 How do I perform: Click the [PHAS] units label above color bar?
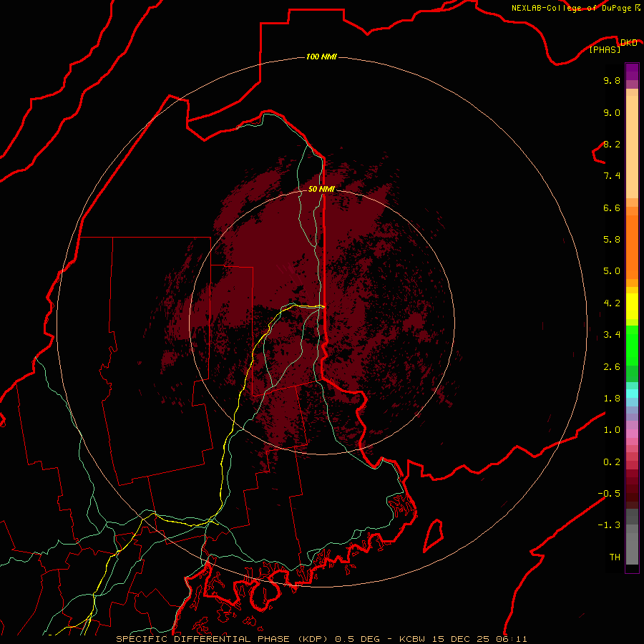605,49
